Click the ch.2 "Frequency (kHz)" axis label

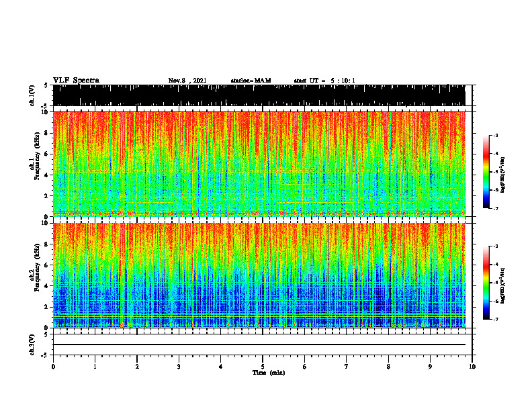click(x=37, y=267)
